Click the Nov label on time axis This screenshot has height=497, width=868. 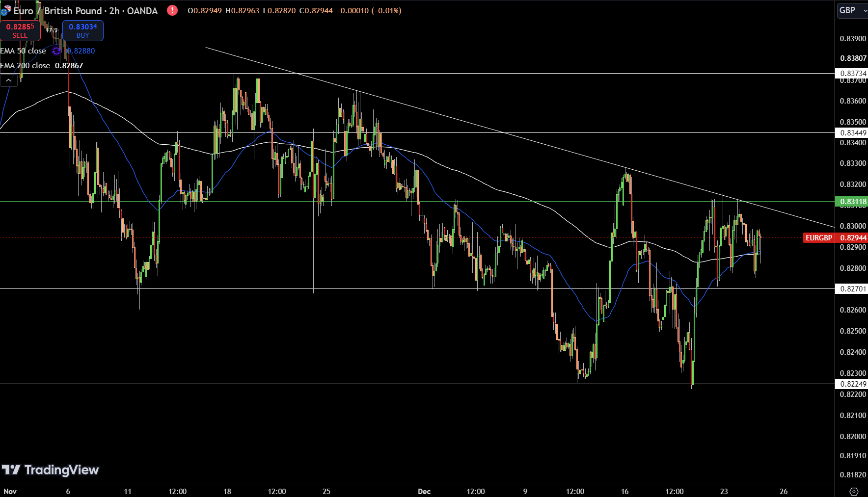coord(10,492)
